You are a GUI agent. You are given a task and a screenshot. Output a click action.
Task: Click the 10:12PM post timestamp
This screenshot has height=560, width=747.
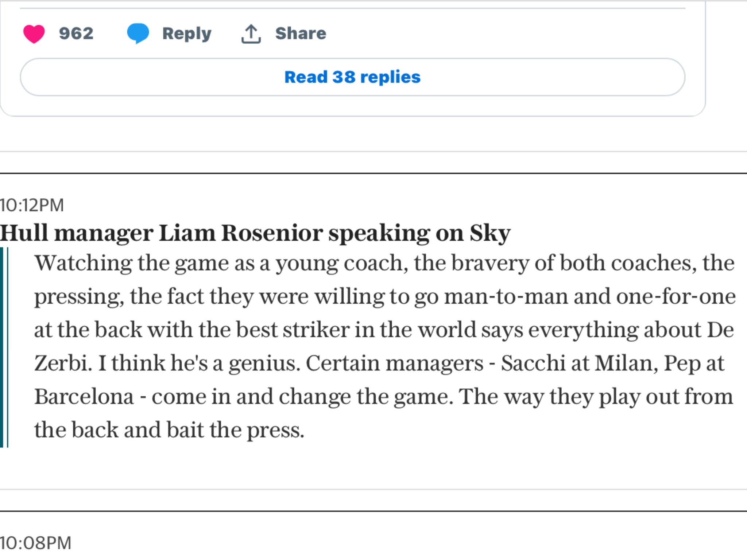pyautogui.click(x=32, y=205)
